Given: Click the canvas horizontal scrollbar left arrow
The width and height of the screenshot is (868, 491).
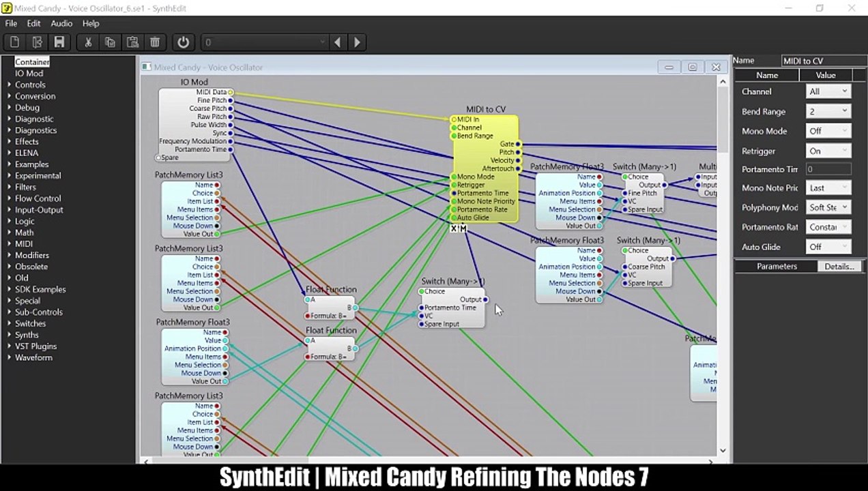Looking at the screenshot, I should coord(145,461).
